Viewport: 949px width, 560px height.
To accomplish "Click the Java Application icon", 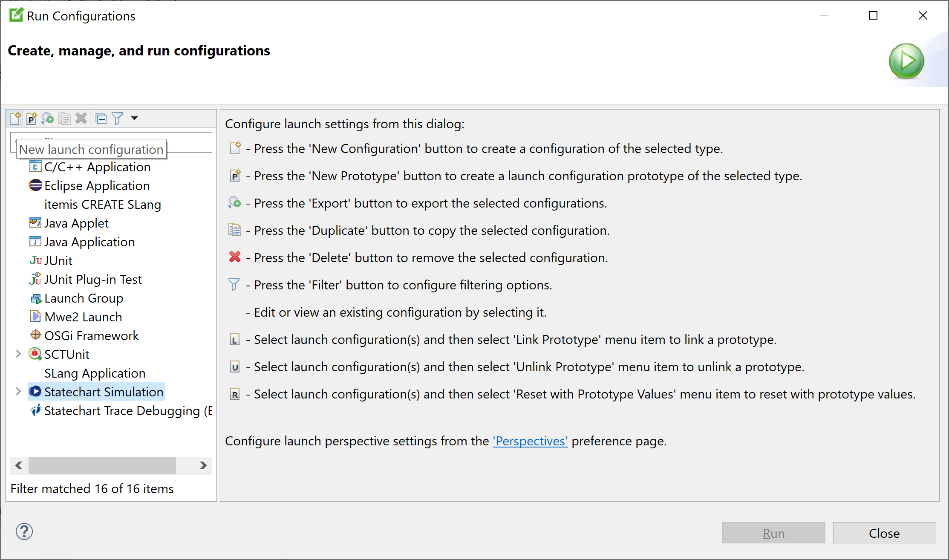I will click(x=35, y=242).
